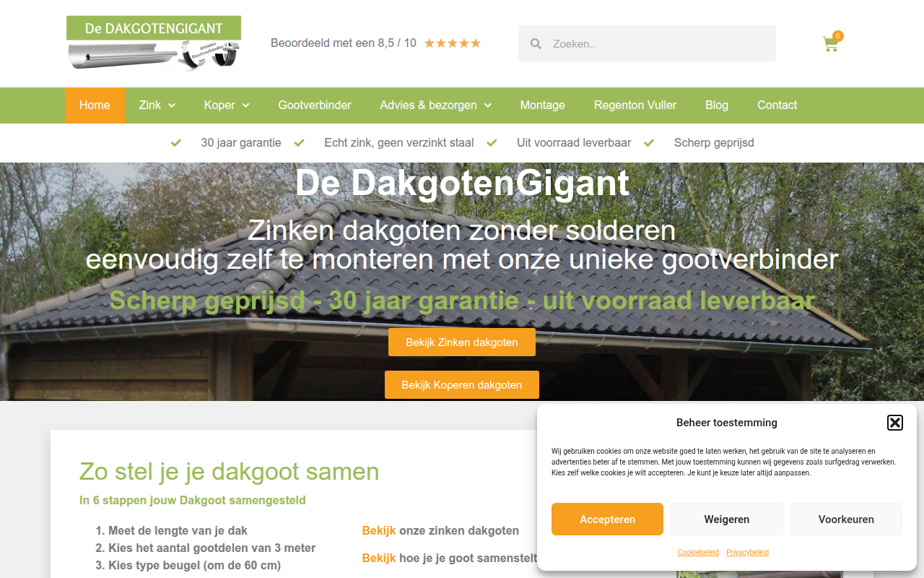The height and width of the screenshot is (578, 924).
Task: Click the five-star rating
Action: [x=452, y=43]
